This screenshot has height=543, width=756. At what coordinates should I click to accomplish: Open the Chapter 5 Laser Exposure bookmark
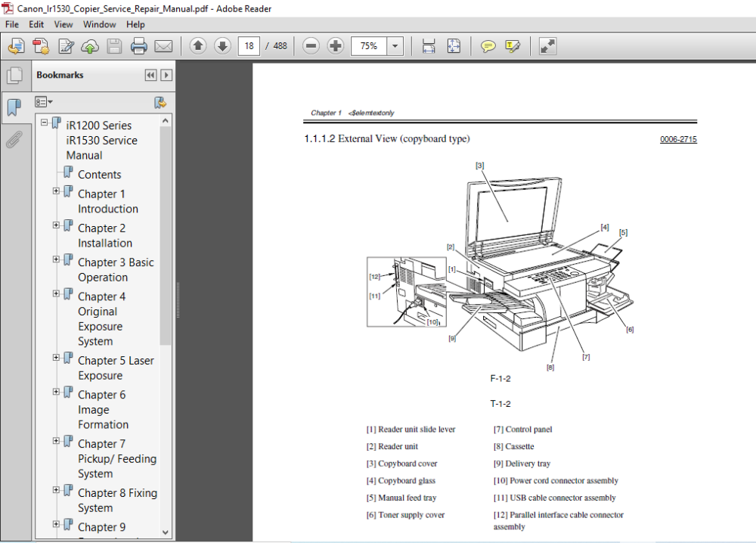(116, 368)
